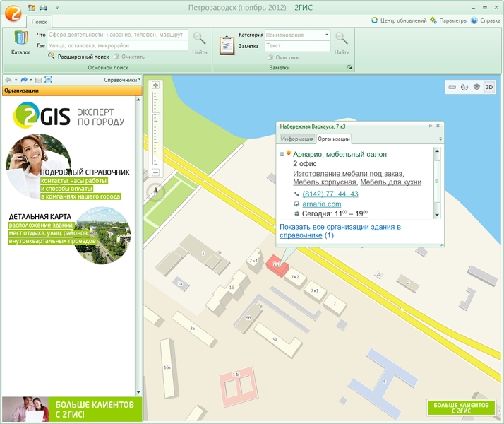This screenshot has width=504, height=424.
Task: Switch to the Информация tab
Action: click(x=296, y=139)
